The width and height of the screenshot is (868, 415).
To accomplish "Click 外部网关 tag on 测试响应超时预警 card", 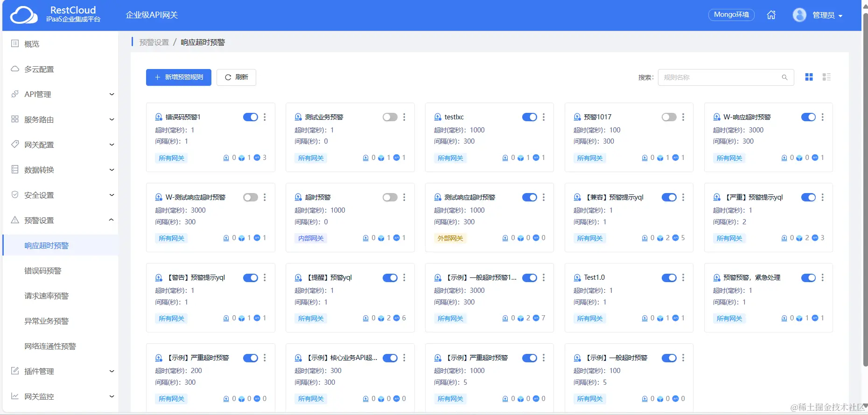I will point(450,238).
